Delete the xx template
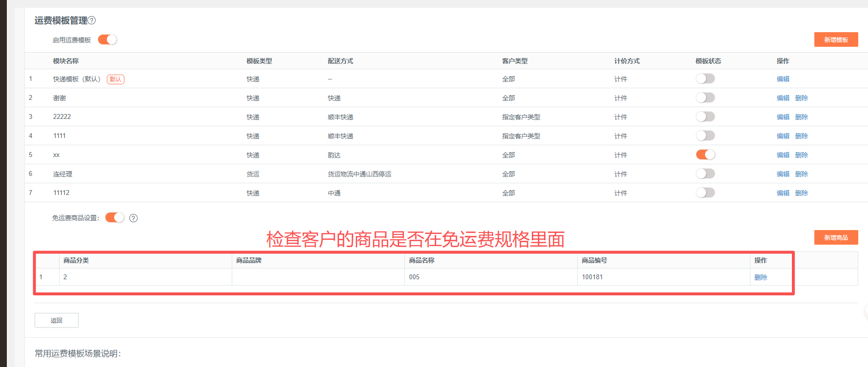 (802, 155)
